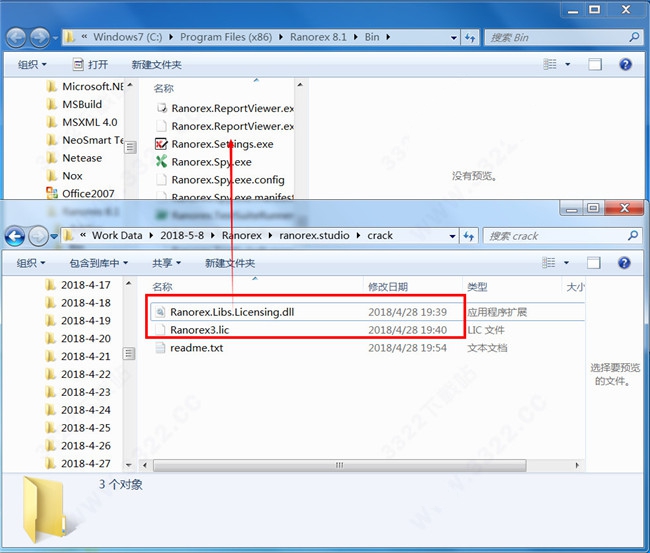This screenshot has height=553, width=650.
Task: Click Ranorex 8.1 breadcrumb segment
Action: tap(318, 37)
